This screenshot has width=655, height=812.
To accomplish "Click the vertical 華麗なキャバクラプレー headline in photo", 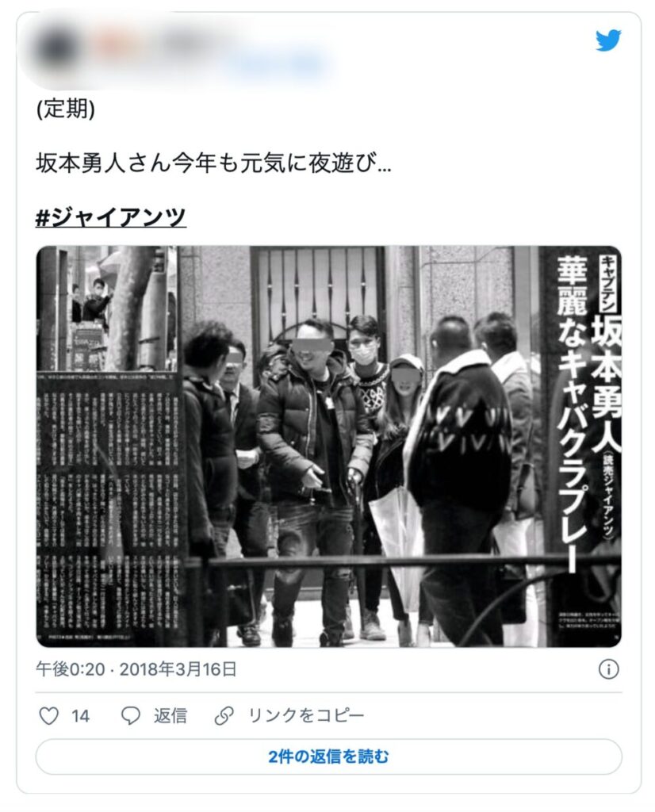I will tap(573, 412).
